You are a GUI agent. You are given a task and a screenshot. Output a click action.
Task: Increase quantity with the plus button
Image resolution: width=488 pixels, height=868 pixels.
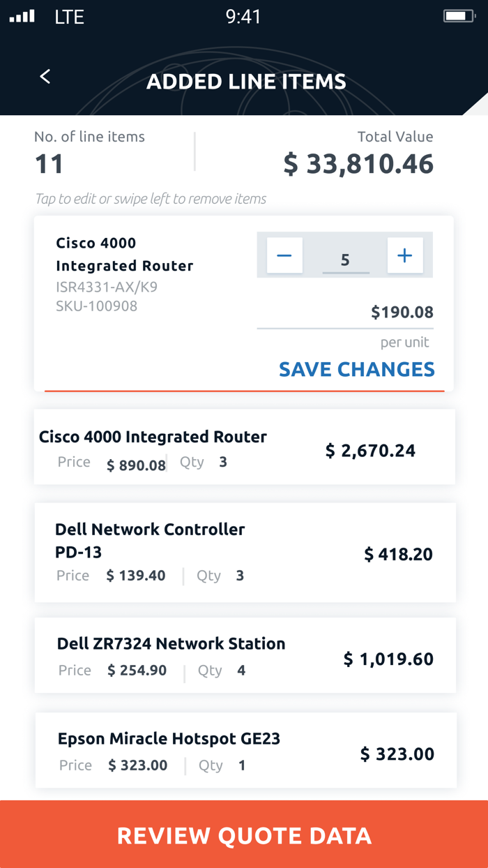pyautogui.click(x=404, y=255)
